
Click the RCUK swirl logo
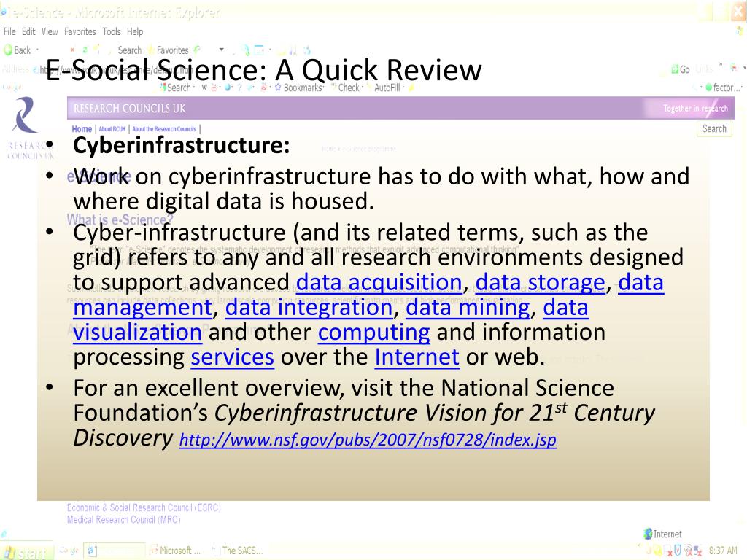(x=25, y=114)
